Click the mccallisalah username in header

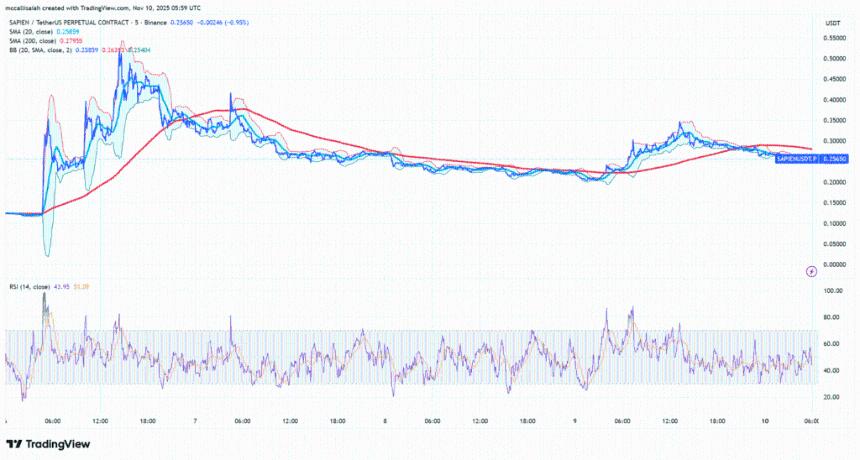[30, 9]
